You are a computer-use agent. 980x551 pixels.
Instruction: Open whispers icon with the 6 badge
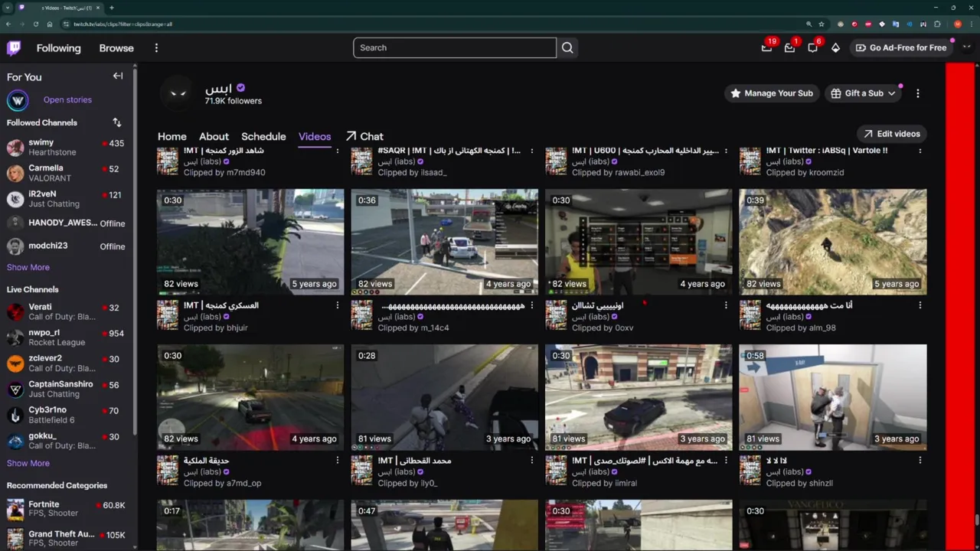[x=813, y=47]
